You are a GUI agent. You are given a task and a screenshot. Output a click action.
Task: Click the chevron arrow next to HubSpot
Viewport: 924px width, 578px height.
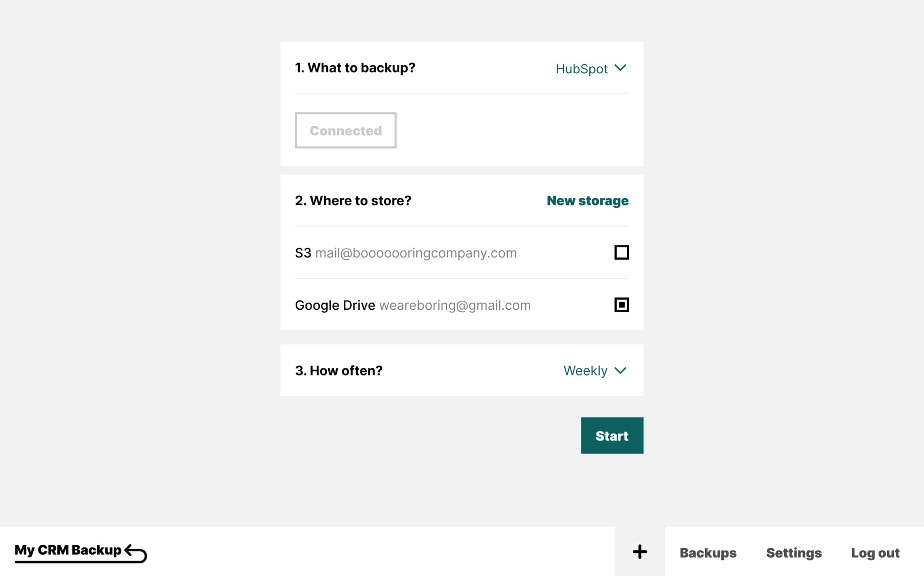pos(620,68)
